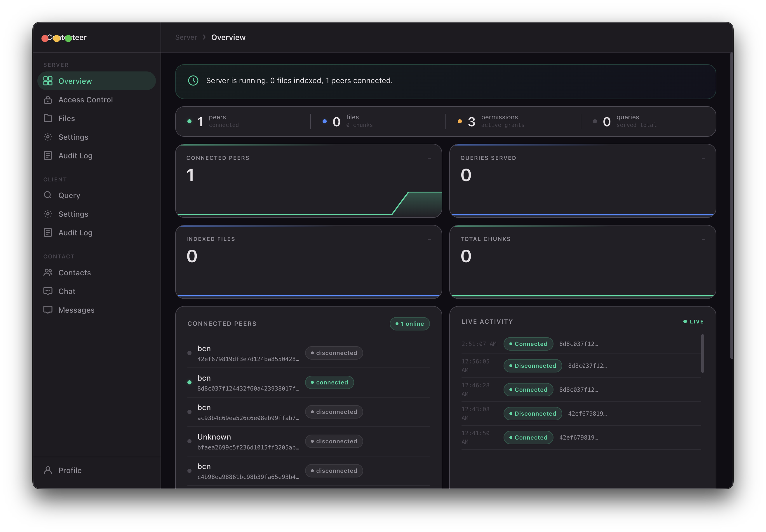Open Client section Settings

tap(73, 214)
